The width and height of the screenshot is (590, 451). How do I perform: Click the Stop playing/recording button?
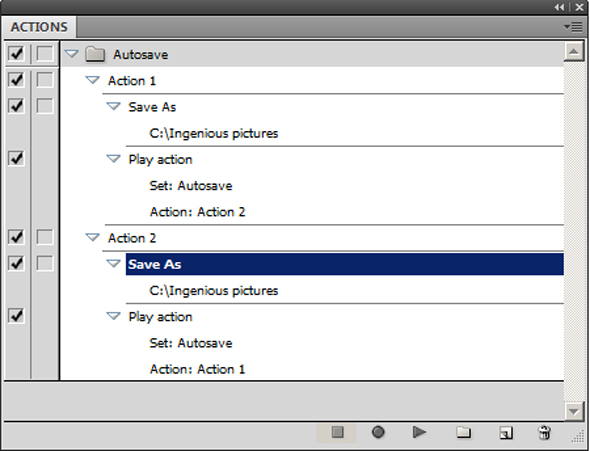tap(337, 432)
